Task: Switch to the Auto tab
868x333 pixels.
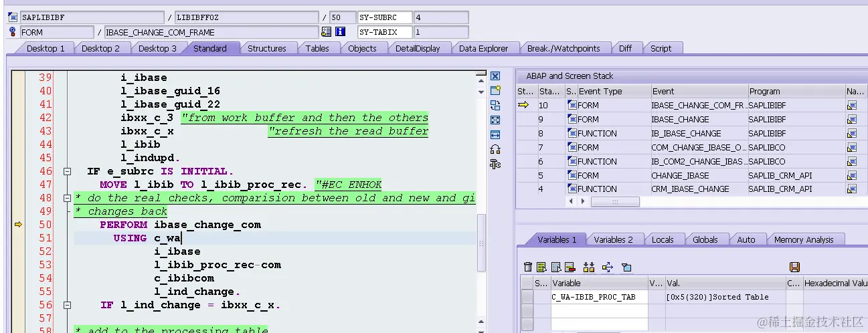Action: coord(746,239)
